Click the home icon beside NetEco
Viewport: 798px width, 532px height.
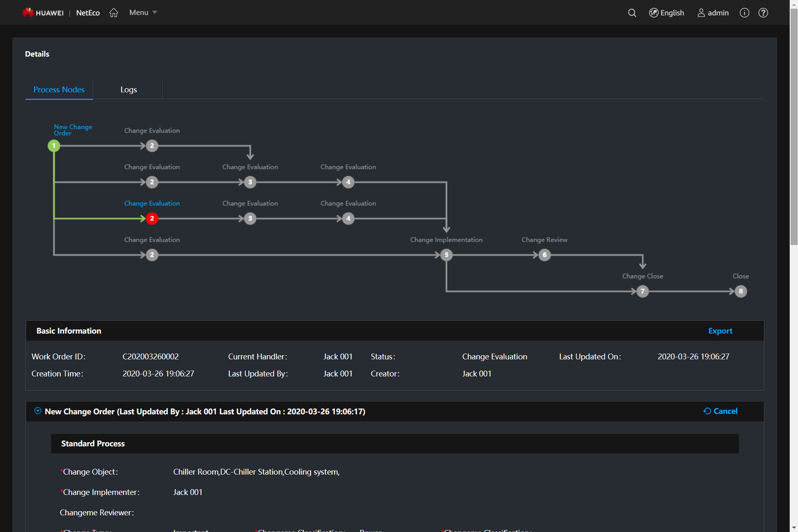114,13
